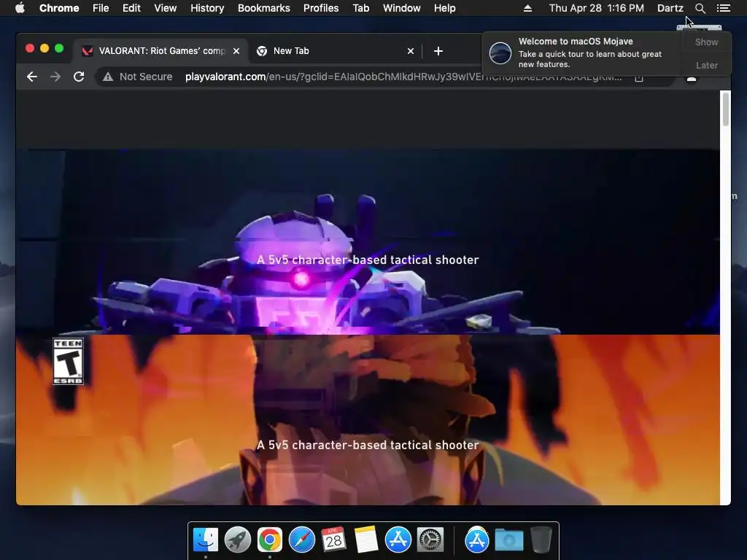Open the Tab menu

click(361, 8)
